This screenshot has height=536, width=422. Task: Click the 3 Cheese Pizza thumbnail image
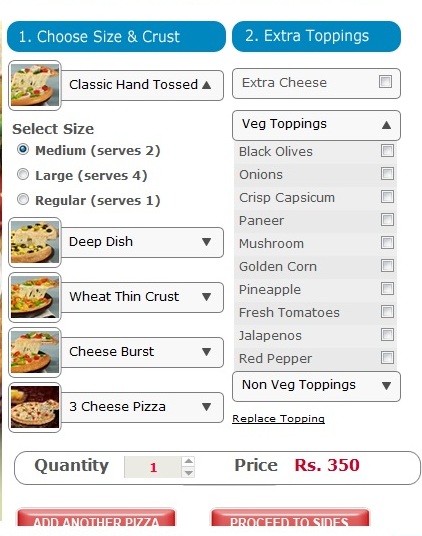(x=35, y=407)
